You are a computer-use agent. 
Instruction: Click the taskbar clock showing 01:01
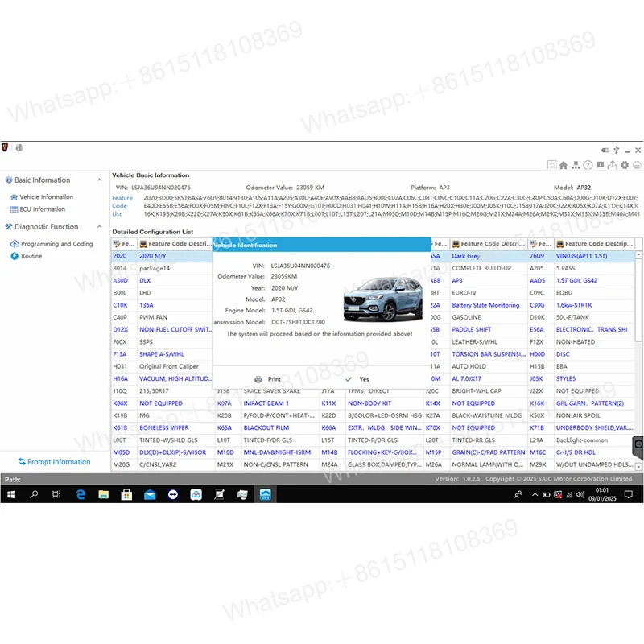coord(602,494)
